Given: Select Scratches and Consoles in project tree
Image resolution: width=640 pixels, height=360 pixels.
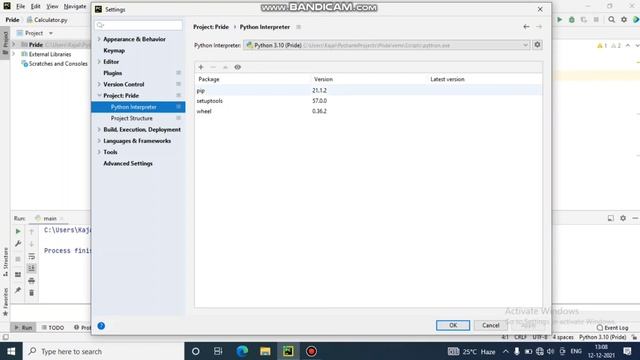Looking at the screenshot, I should coord(58,64).
